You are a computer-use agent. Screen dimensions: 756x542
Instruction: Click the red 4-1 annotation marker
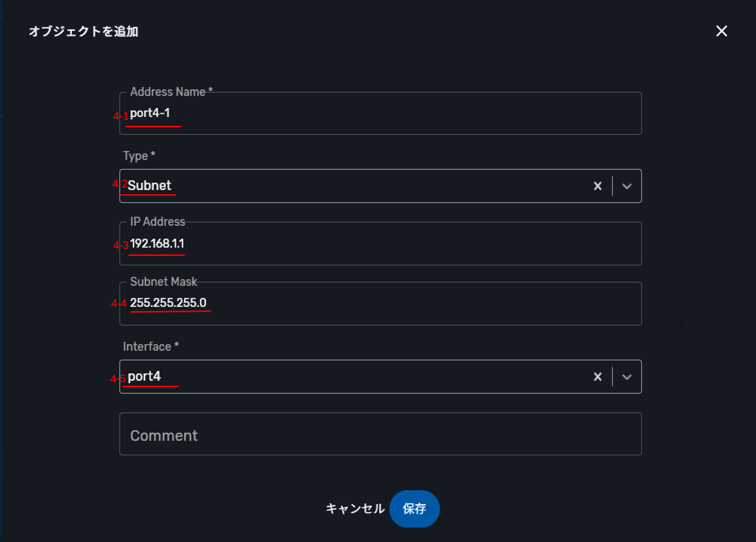120,116
